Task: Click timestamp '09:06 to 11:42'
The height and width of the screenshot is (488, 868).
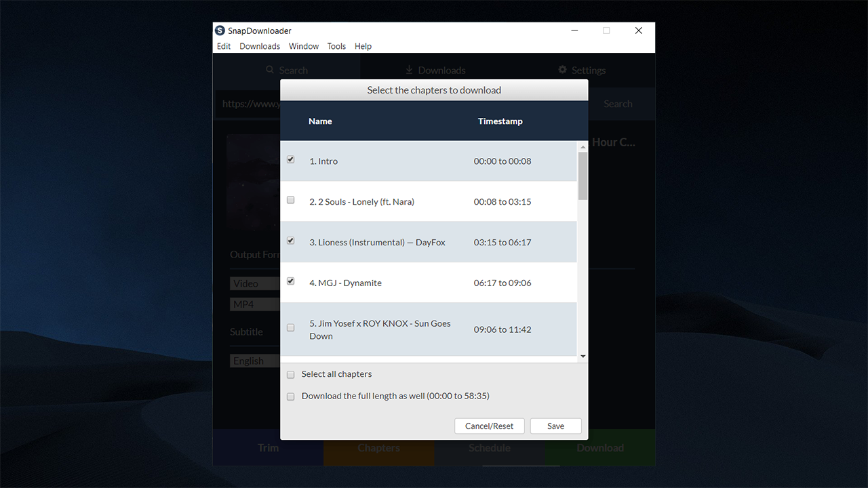Action: pyautogui.click(x=502, y=329)
